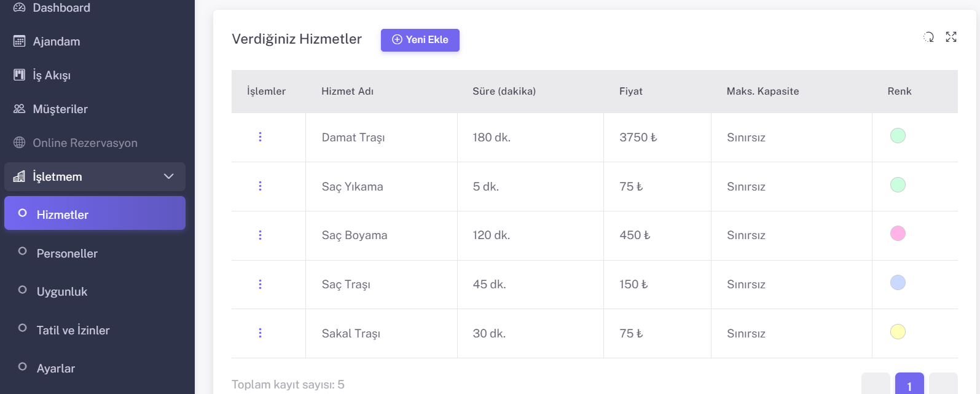Open Uygunluk from the sidebar
The image size is (980, 394).
point(62,291)
